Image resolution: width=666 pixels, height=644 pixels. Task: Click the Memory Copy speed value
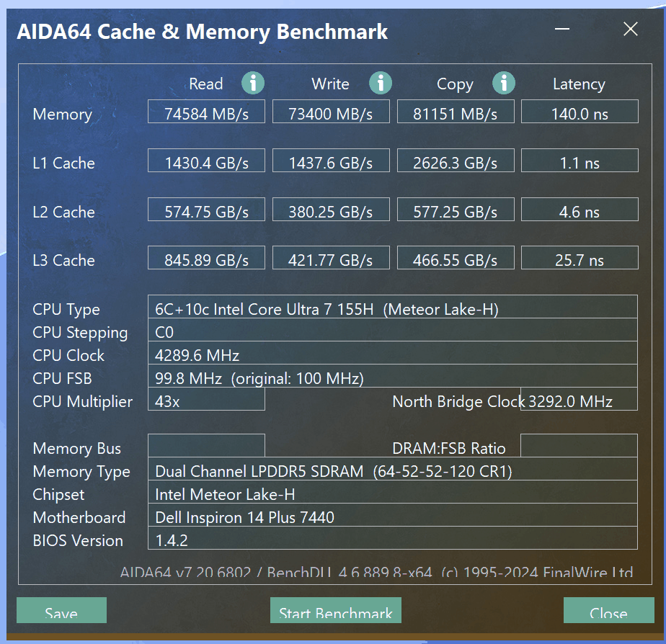tap(456, 112)
